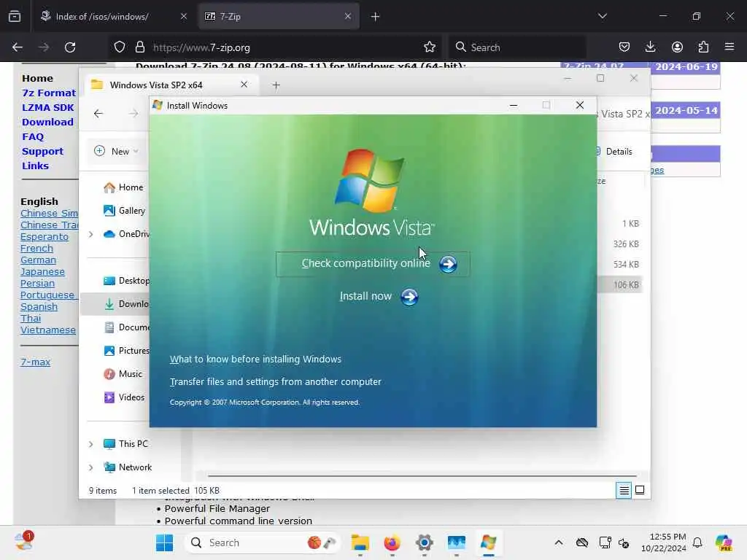The image size is (747, 560).
Task: Open Videos folder in sidebar
Action: tap(124, 397)
